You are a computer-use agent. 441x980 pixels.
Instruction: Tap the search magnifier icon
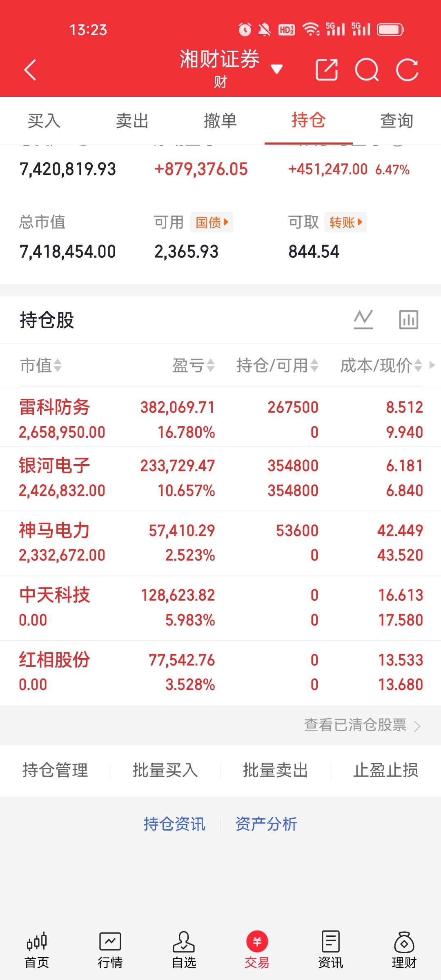pyautogui.click(x=367, y=70)
